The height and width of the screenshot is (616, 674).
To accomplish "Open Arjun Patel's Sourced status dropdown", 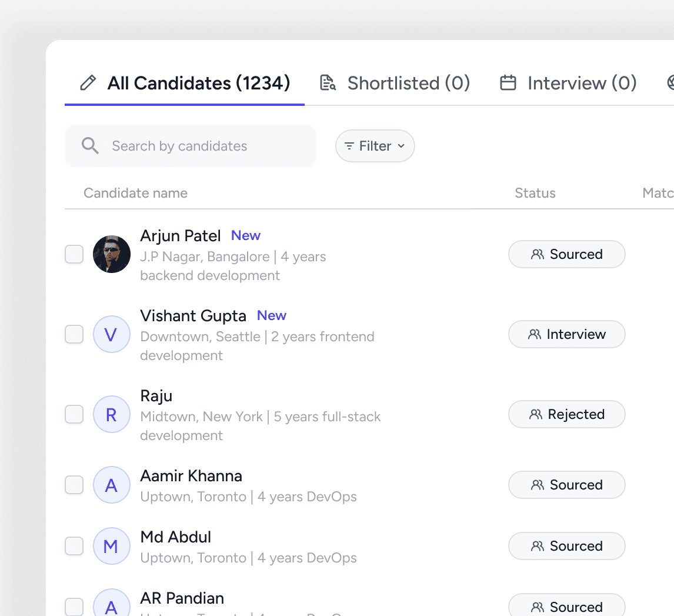I will (x=566, y=254).
